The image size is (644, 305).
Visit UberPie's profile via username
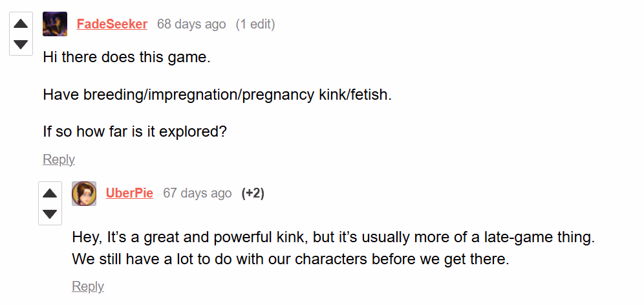point(129,194)
